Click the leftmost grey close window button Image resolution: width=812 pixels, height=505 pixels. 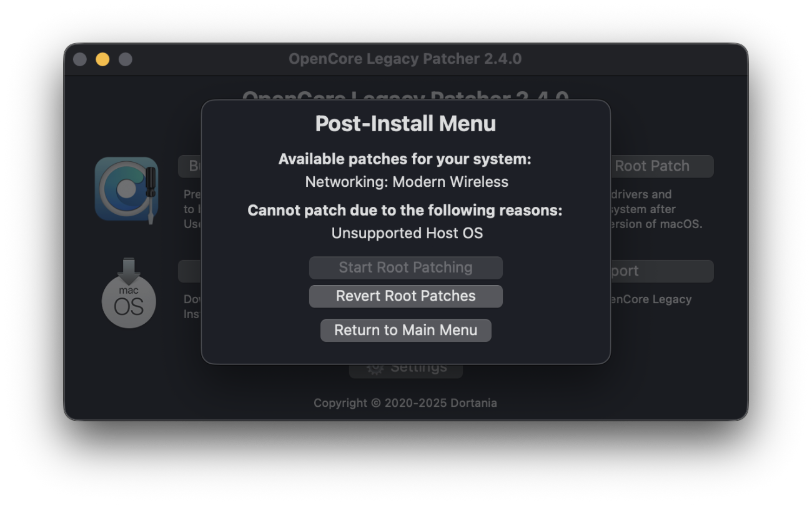(x=80, y=59)
